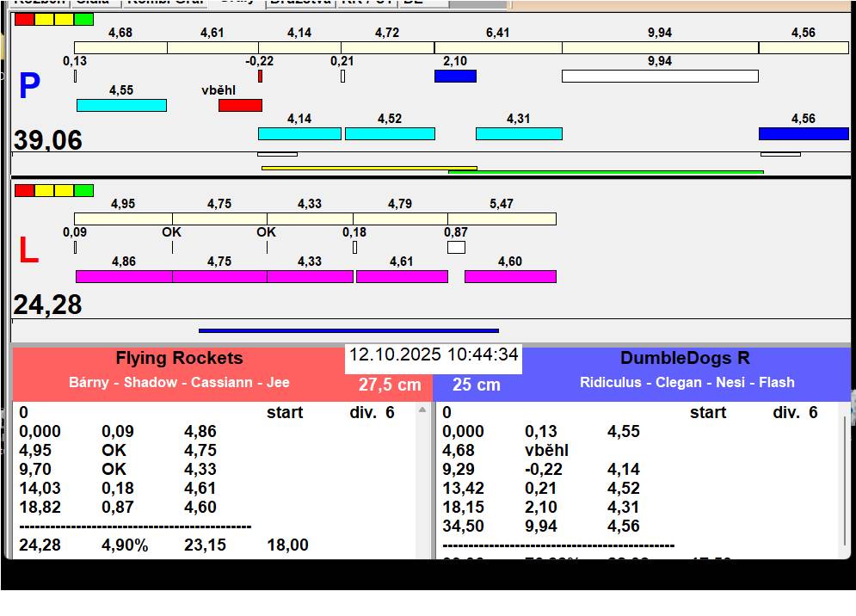
Task: Click the green bar under lane P
Action: tap(606, 172)
